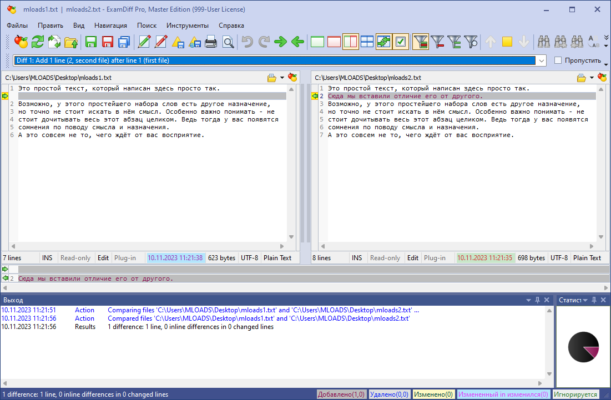Open the Файлы menu
Screen dimensions: 611x400
(17, 25)
